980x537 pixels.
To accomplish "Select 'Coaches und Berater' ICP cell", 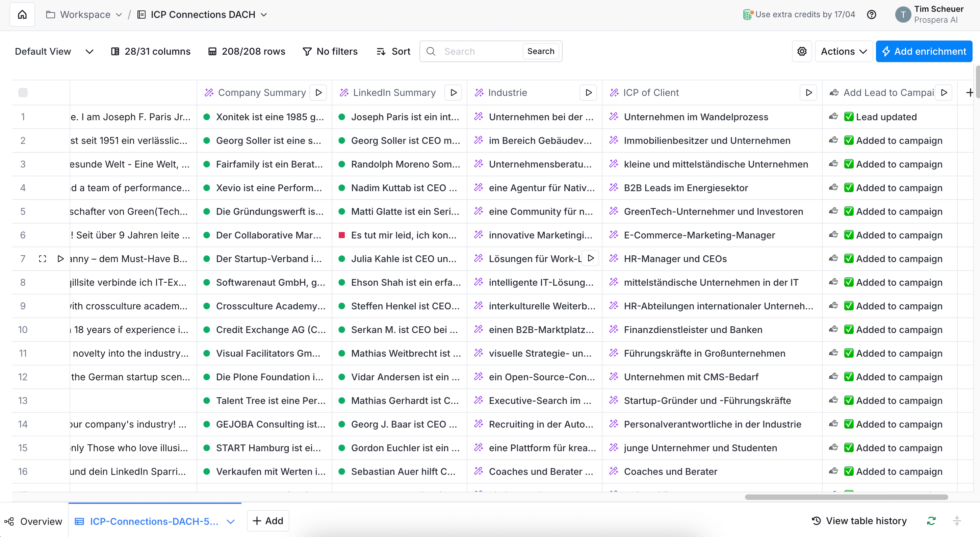I will (712, 471).
